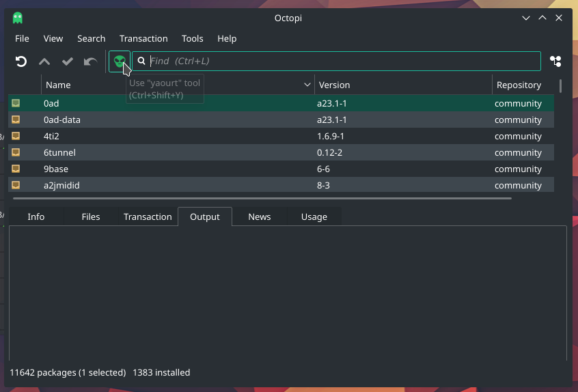Image resolution: width=578 pixels, height=392 pixels.
Task: Click version 0.12-2 of 6tunnel
Action: [x=329, y=152]
